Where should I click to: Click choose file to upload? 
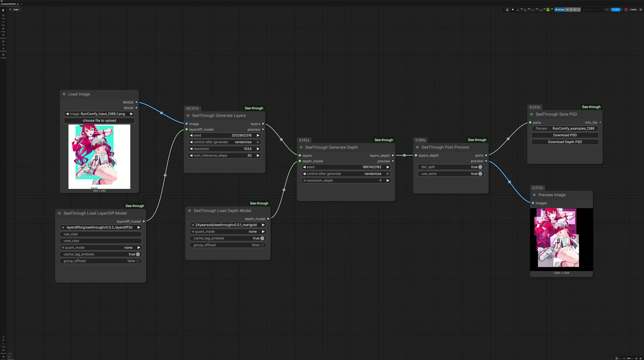click(99, 121)
